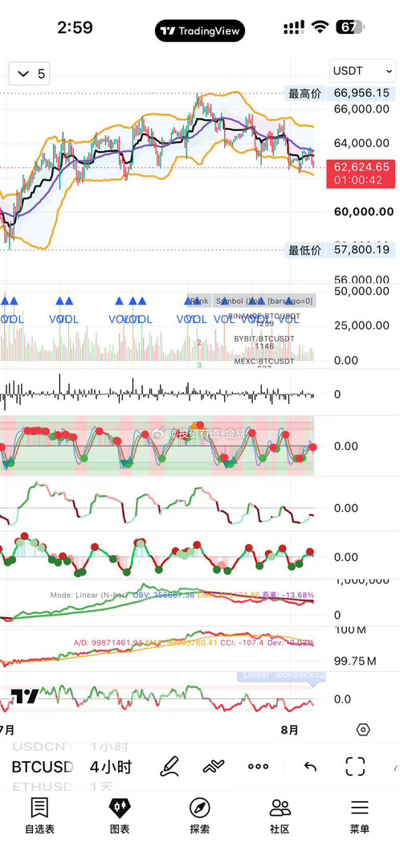The width and height of the screenshot is (400, 868).
Task: Open the 菜单 menu tab
Action: [x=360, y=816]
